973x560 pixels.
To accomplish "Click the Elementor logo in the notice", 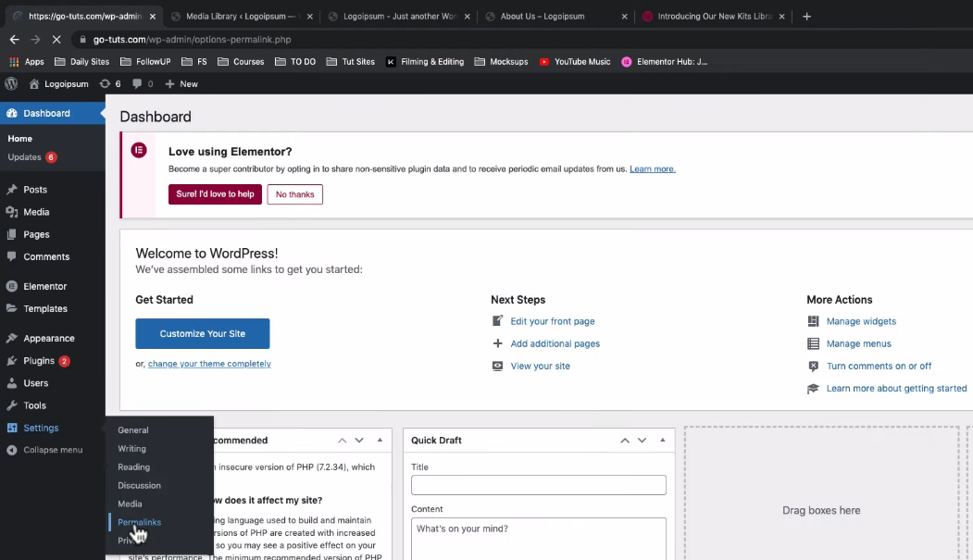I will [139, 150].
